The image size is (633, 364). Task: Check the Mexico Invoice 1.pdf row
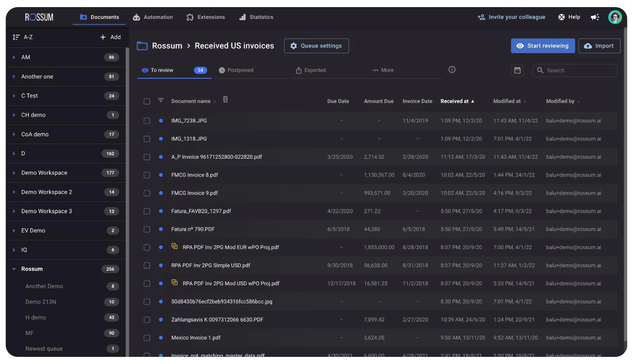pos(147,338)
